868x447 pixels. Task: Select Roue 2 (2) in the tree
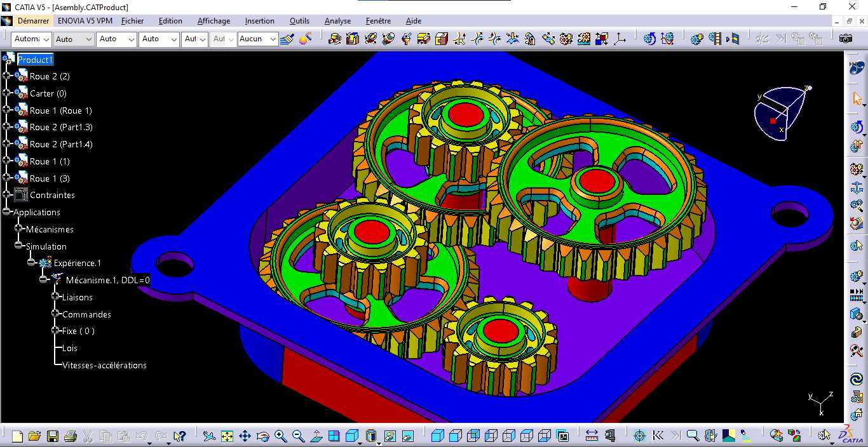click(50, 76)
